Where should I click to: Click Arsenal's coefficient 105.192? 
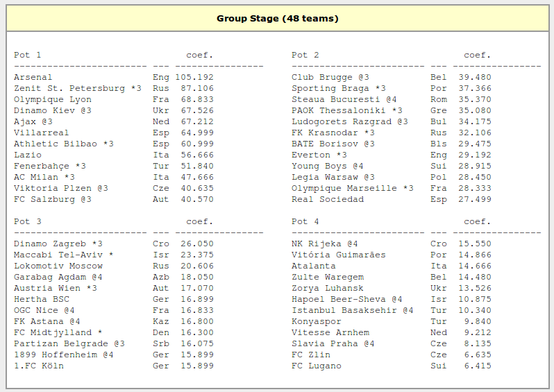point(194,77)
